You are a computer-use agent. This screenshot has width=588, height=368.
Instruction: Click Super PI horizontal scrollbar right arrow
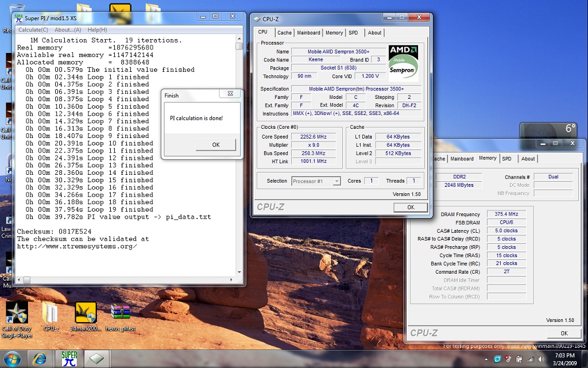(231, 280)
